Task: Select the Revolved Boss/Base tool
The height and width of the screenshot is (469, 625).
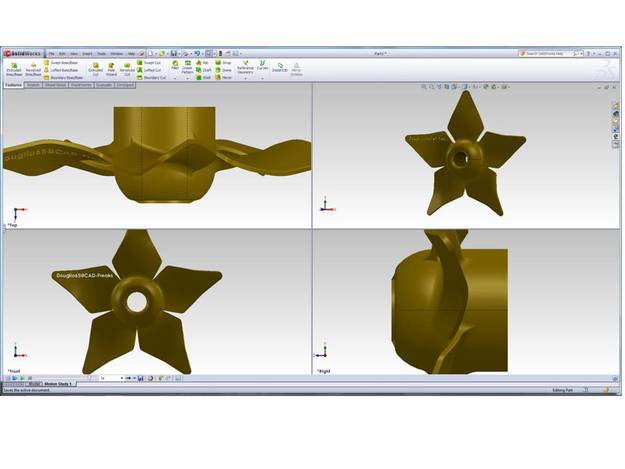Action: 33,69
